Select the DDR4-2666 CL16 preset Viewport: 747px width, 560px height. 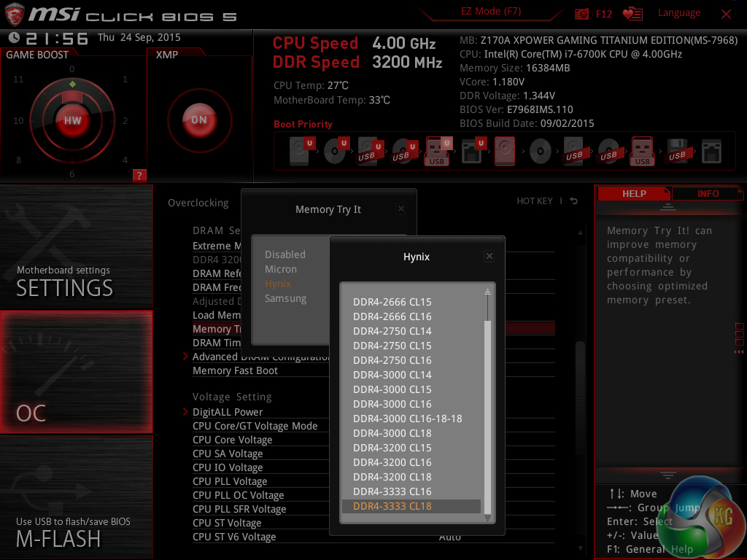[x=411, y=316]
